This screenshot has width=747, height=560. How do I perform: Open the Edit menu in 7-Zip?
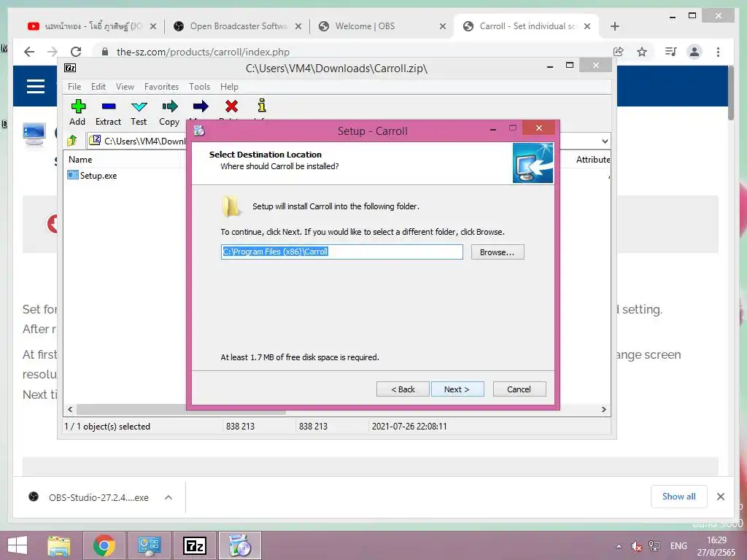click(x=98, y=87)
